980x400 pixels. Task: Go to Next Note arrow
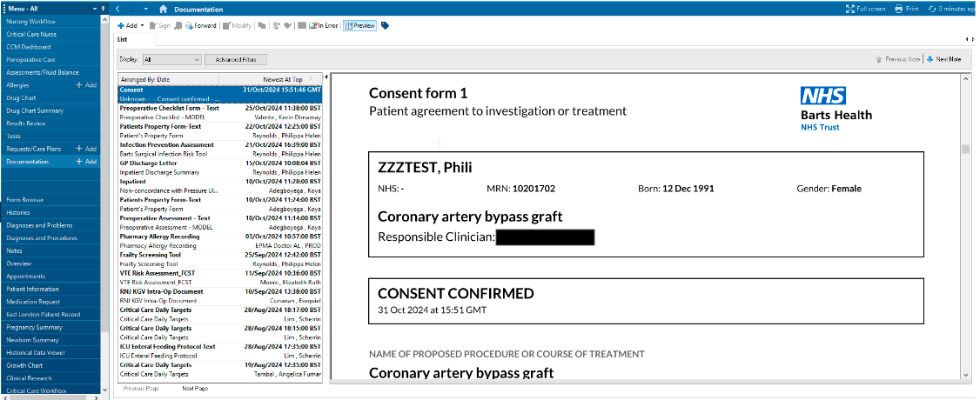930,59
